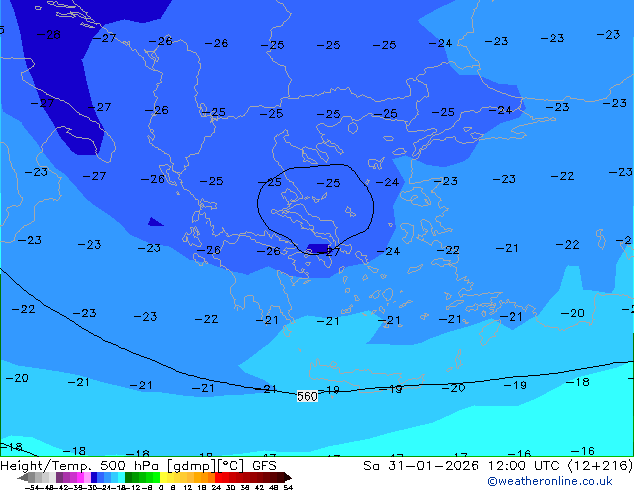Click the gray left arrow of color scale
This screenshot has width=634, height=490.
(23, 477)
